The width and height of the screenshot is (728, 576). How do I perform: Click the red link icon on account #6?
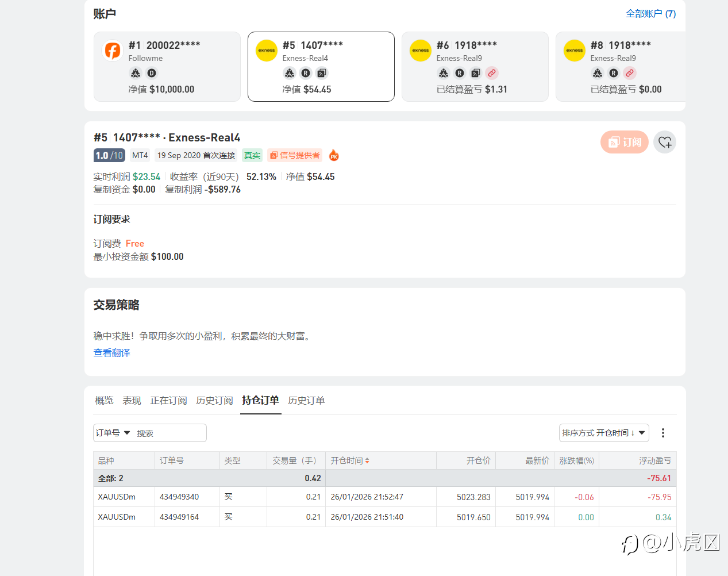coord(492,73)
